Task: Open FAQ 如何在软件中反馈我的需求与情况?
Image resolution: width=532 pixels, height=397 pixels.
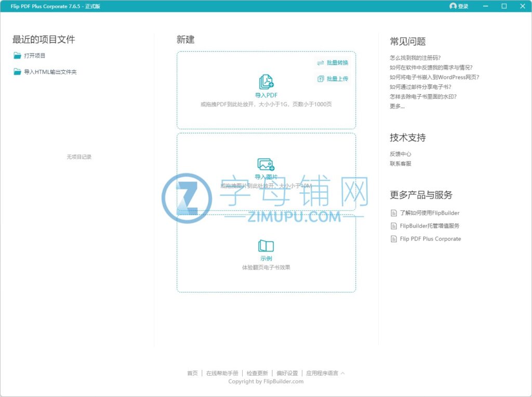Action: point(431,68)
